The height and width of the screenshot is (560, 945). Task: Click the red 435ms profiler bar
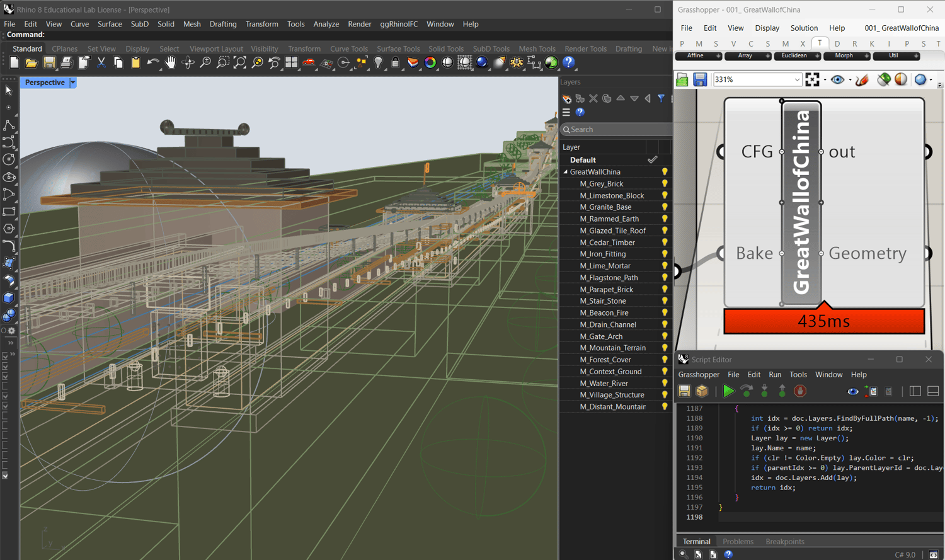[823, 321]
